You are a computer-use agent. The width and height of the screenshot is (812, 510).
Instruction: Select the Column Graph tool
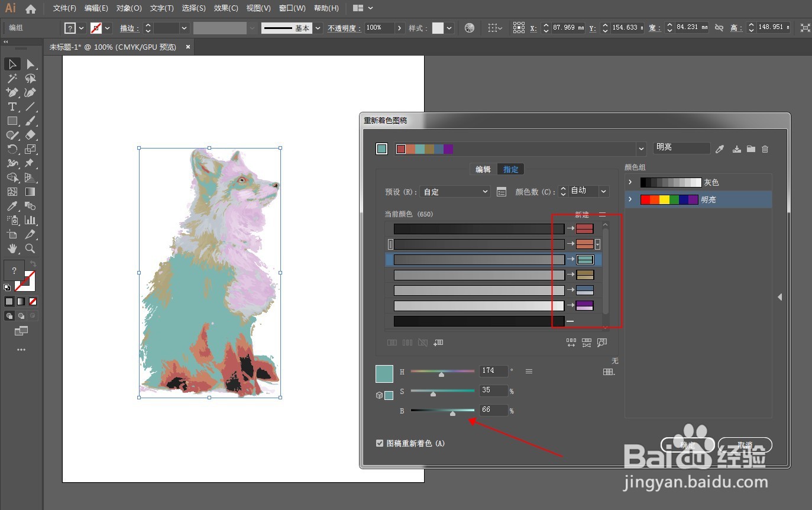pyautogui.click(x=30, y=220)
